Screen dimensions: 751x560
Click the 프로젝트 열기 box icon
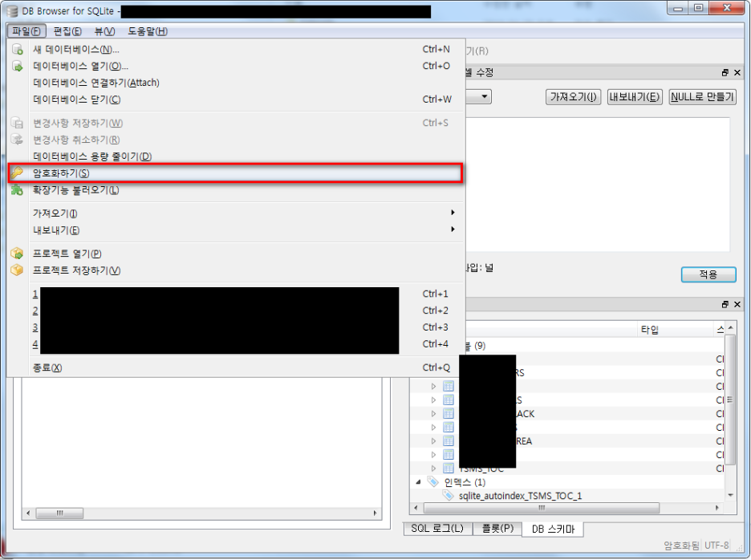pyautogui.click(x=17, y=254)
